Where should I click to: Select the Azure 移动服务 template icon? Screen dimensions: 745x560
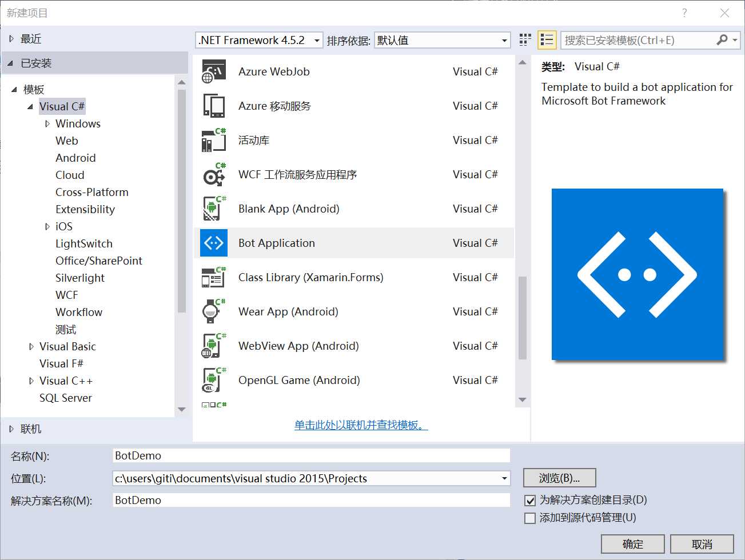[214, 106]
